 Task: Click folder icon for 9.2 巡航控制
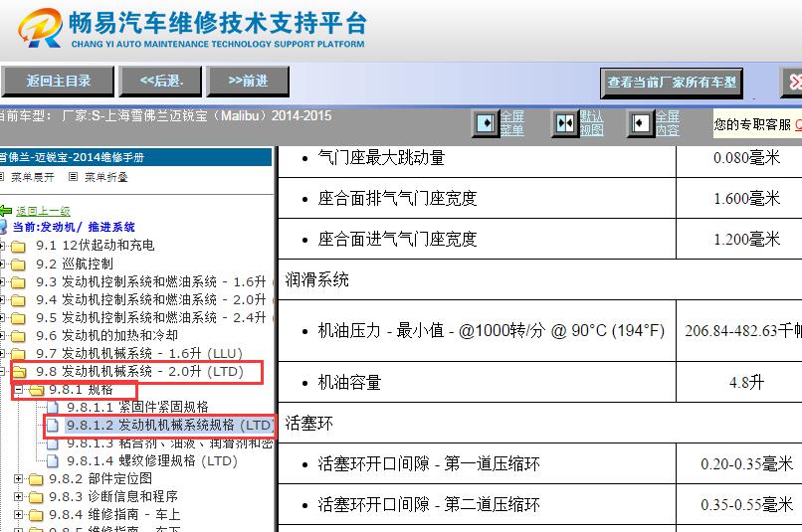[18, 265]
